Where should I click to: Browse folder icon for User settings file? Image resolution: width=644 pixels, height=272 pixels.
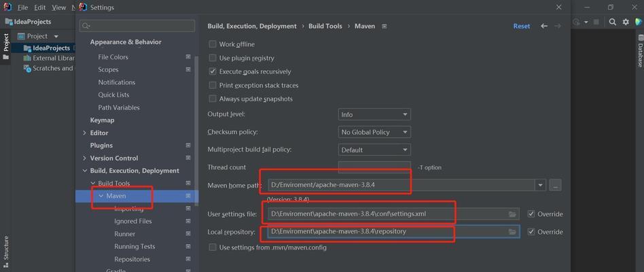[512, 214]
